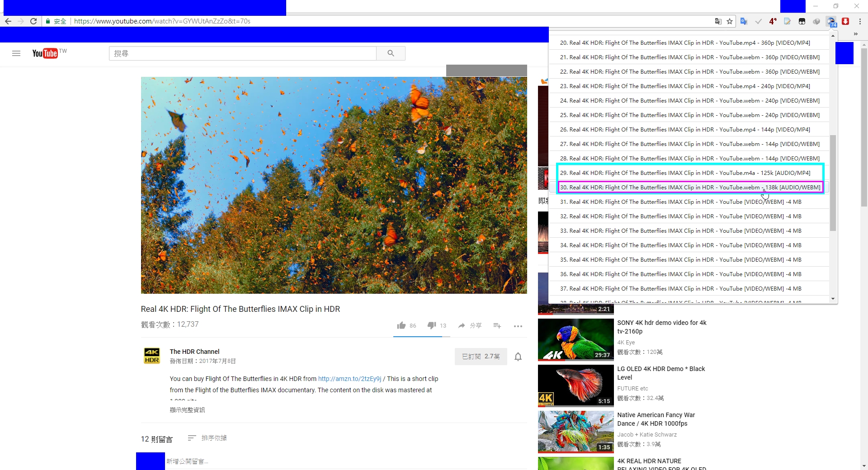Add video to playlist icon

coord(497,325)
